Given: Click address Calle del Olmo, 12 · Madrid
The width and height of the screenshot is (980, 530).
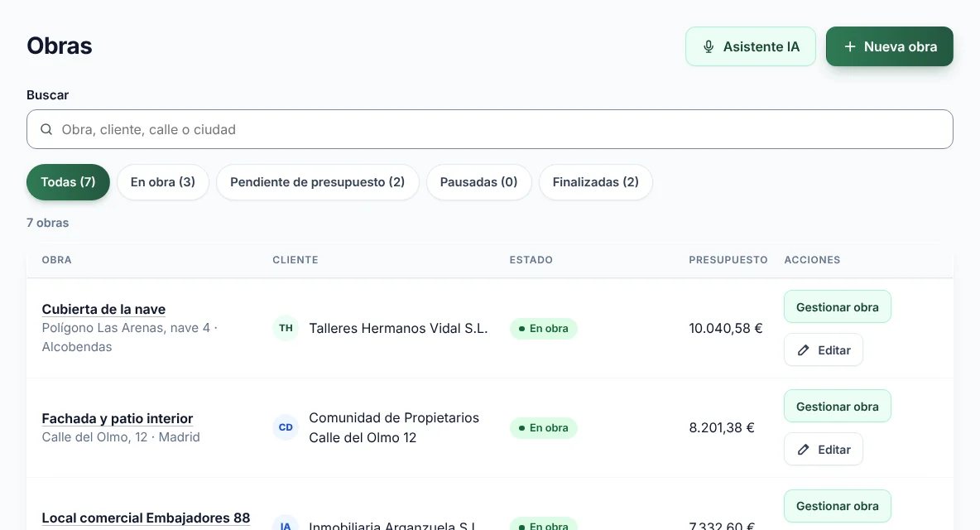Looking at the screenshot, I should pos(121,437).
